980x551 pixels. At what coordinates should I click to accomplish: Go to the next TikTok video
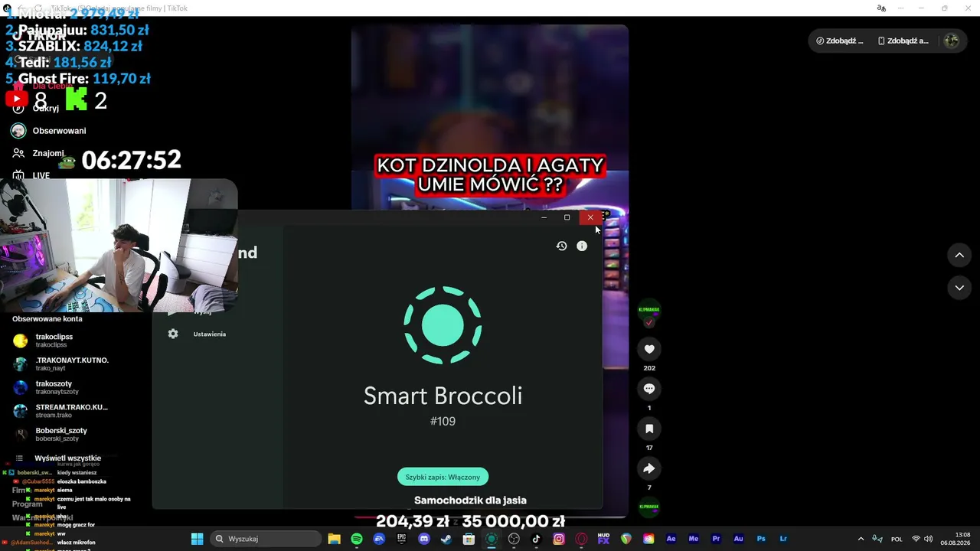pyautogui.click(x=959, y=288)
